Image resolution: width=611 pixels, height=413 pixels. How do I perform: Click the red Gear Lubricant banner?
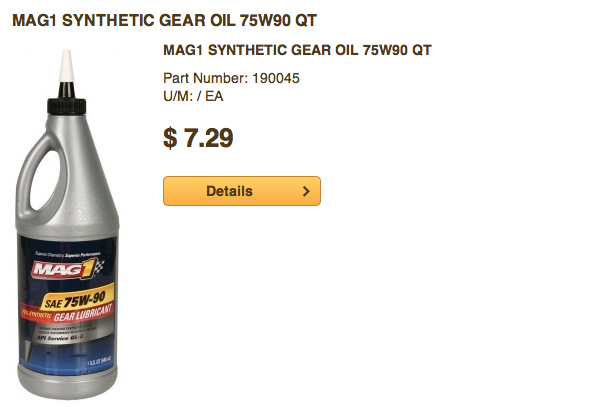point(67,314)
